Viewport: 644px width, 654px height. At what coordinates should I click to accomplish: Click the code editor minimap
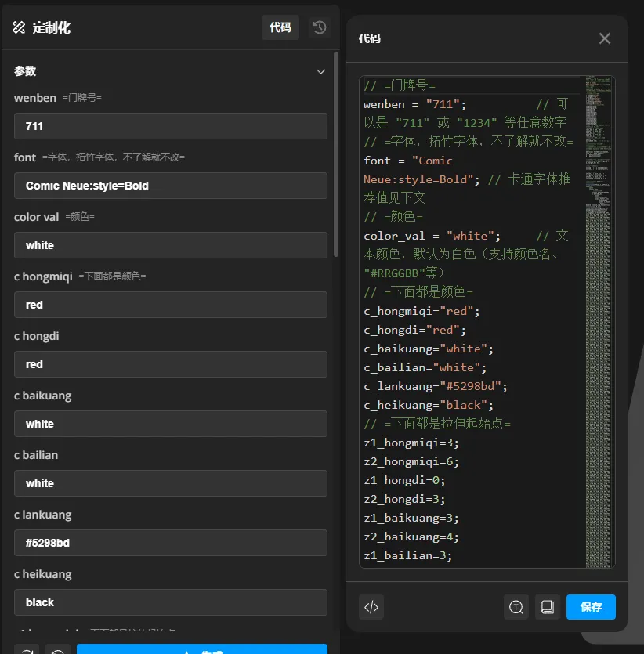599,322
